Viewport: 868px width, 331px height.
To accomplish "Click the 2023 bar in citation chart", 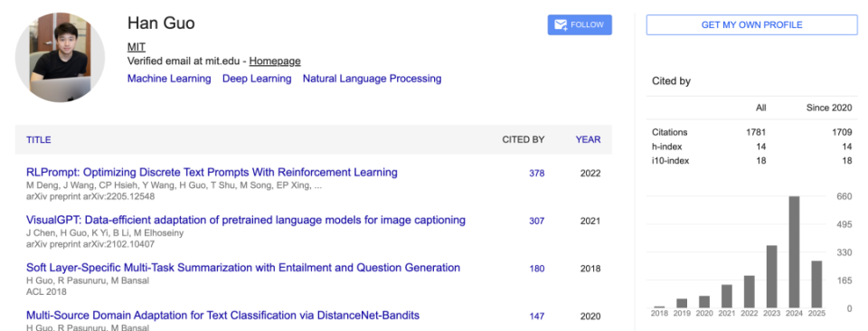I will (x=771, y=277).
